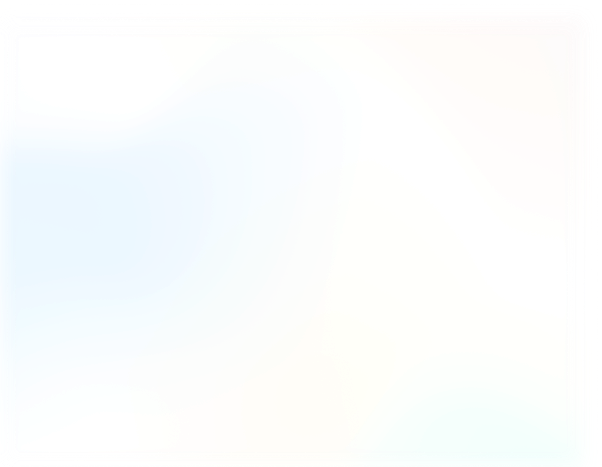The height and width of the screenshot is (467, 602).
Task: Click the bottom border line of the frame
Action: 300,460
